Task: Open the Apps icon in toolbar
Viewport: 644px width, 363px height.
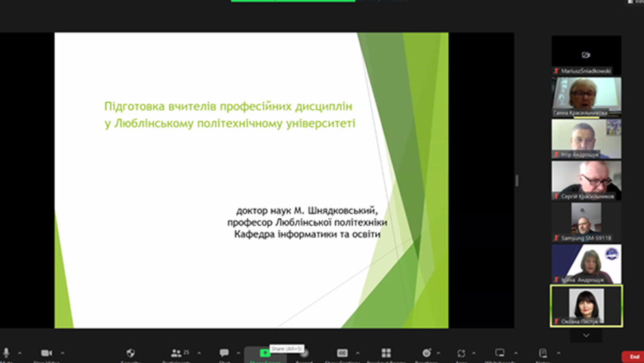Action: pos(461,353)
